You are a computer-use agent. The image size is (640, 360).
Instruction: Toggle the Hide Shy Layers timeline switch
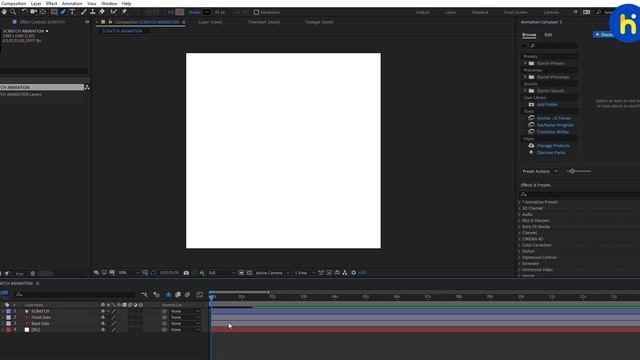(168, 294)
